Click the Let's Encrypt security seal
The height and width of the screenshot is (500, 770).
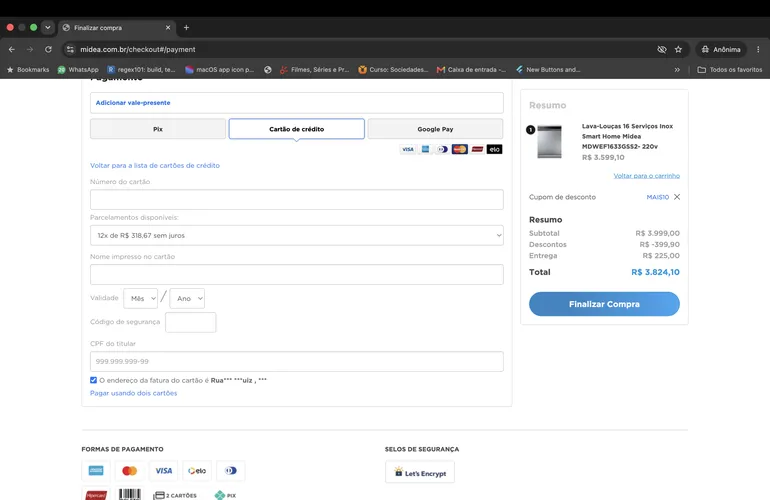[x=420, y=472]
